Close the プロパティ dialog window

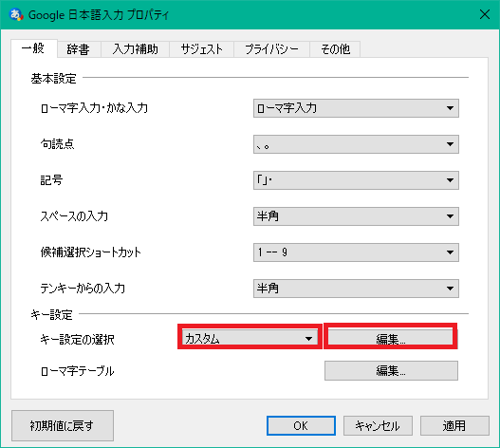[485, 14]
